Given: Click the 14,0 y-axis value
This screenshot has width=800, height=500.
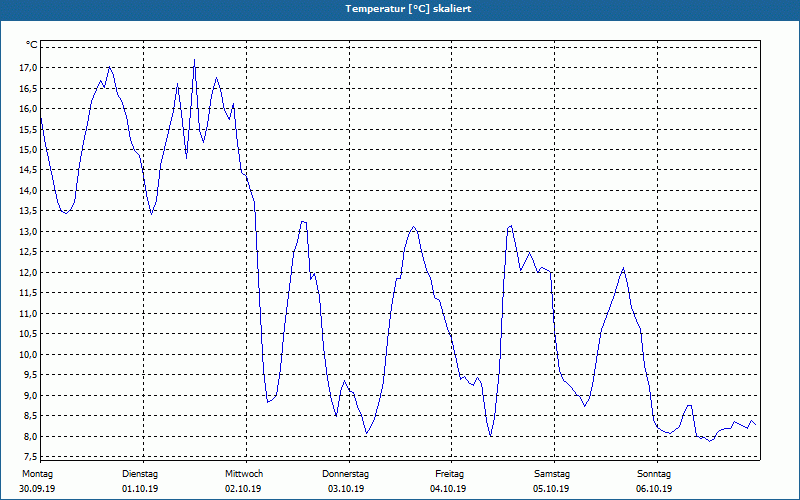Looking at the screenshot, I should [28, 191].
